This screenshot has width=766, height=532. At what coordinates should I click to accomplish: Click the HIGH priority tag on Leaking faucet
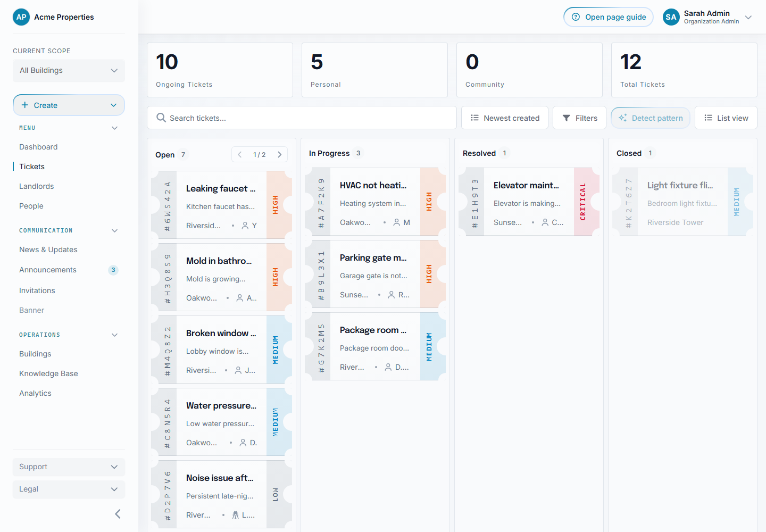(276, 205)
